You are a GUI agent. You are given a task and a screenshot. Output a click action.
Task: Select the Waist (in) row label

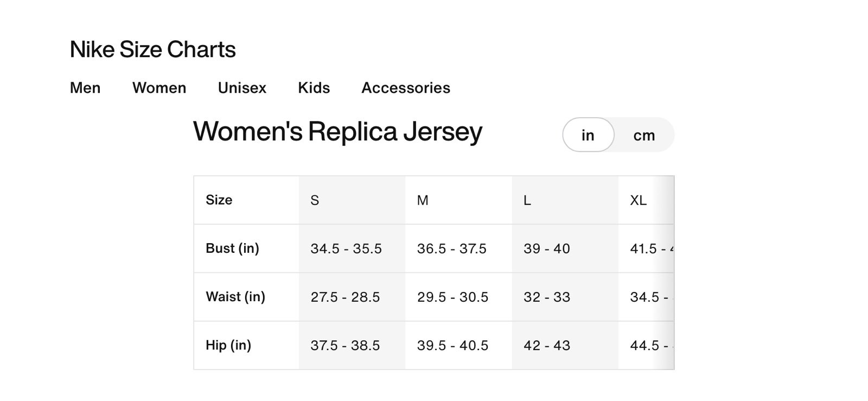tap(246, 297)
